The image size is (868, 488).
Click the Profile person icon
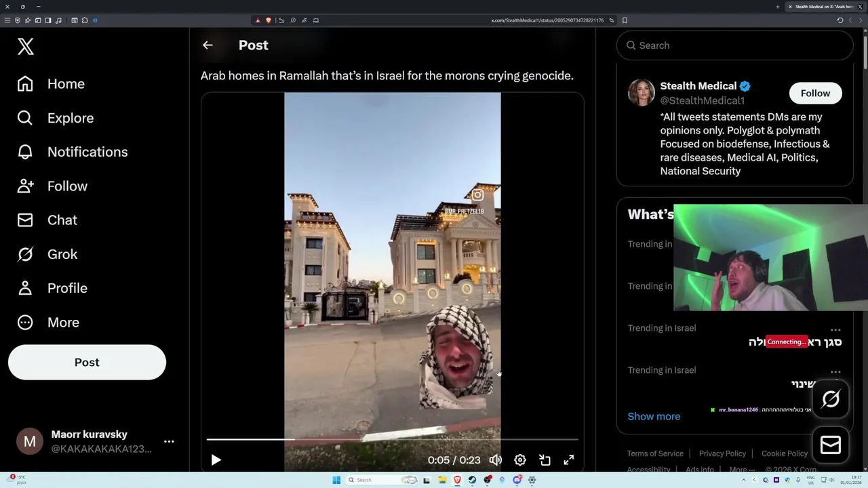(x=25, y=288)
